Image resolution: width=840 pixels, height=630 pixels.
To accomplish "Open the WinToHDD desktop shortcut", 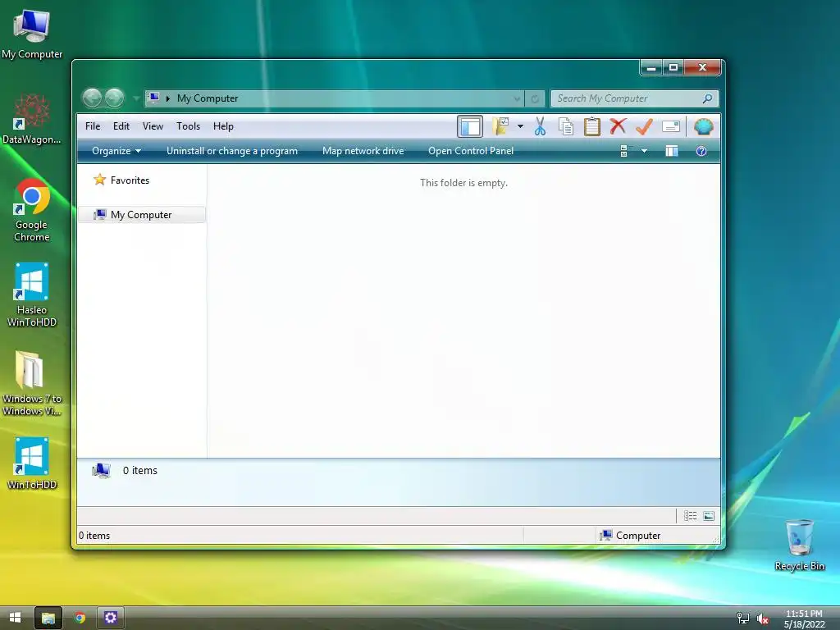I will [x=32, y=463].
